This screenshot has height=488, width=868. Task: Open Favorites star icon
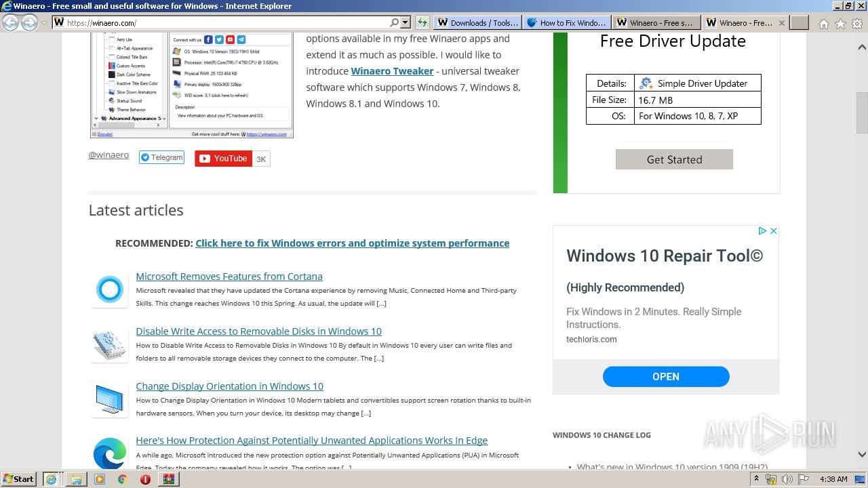(x=840, y=24)
